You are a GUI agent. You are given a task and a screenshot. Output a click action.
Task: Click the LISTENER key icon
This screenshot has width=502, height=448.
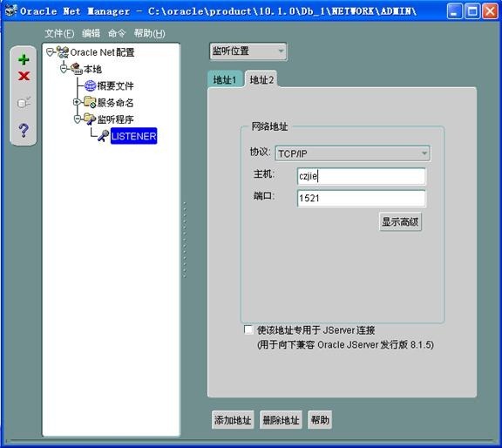tap(104, 136)
